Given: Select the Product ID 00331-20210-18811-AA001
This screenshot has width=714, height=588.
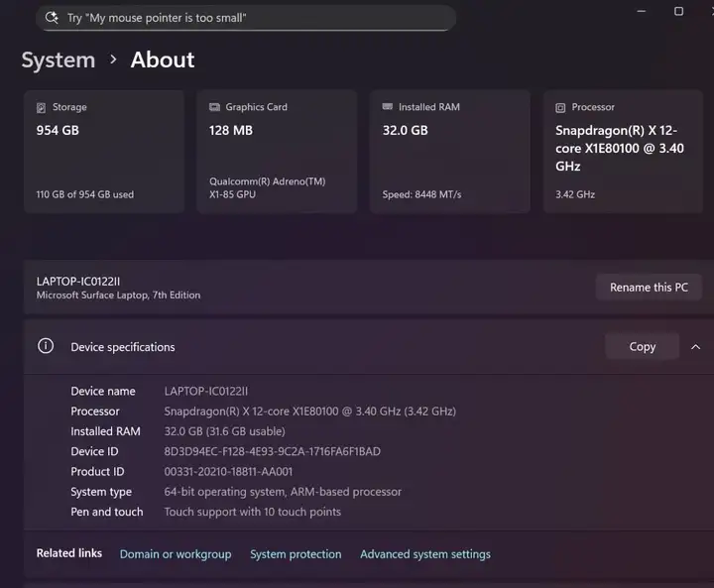Looking at the screenshot, I should pos(229,471).
